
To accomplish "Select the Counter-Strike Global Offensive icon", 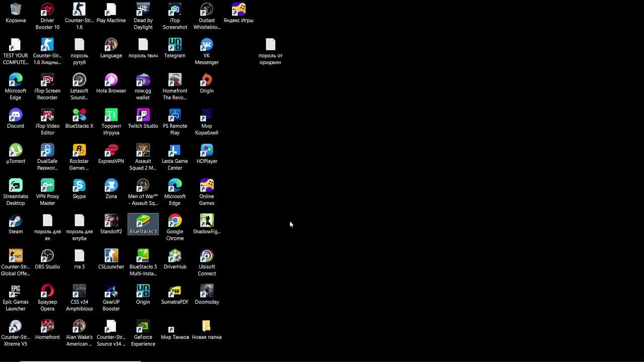I will tap(16, 263).
